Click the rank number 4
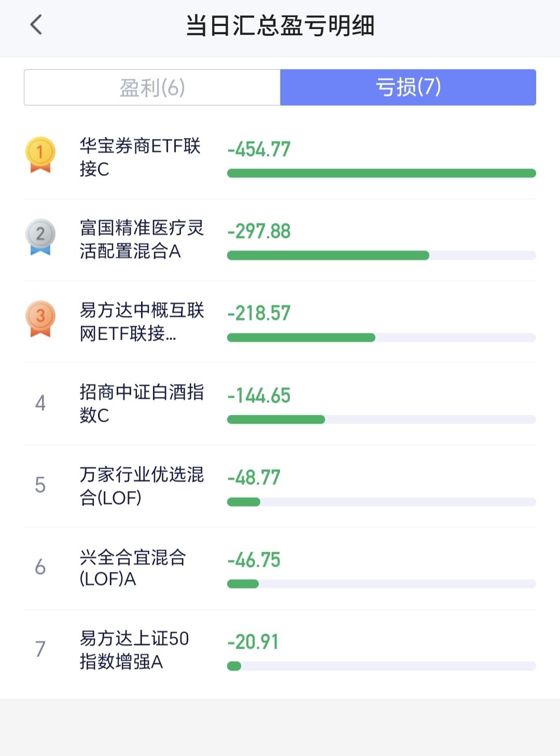 40,403
